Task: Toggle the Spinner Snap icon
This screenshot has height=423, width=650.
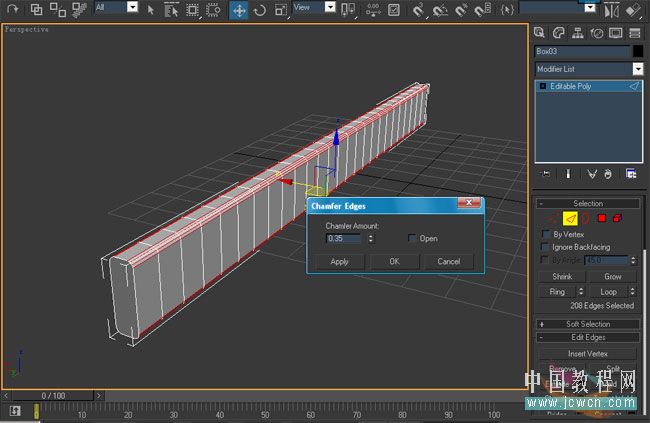Action: (482, 10)
